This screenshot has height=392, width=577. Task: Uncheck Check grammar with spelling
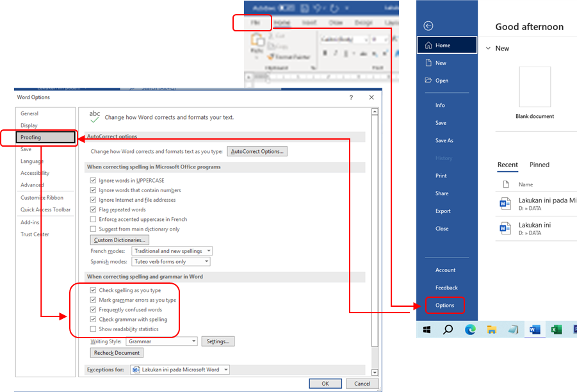tap(93, 319)
